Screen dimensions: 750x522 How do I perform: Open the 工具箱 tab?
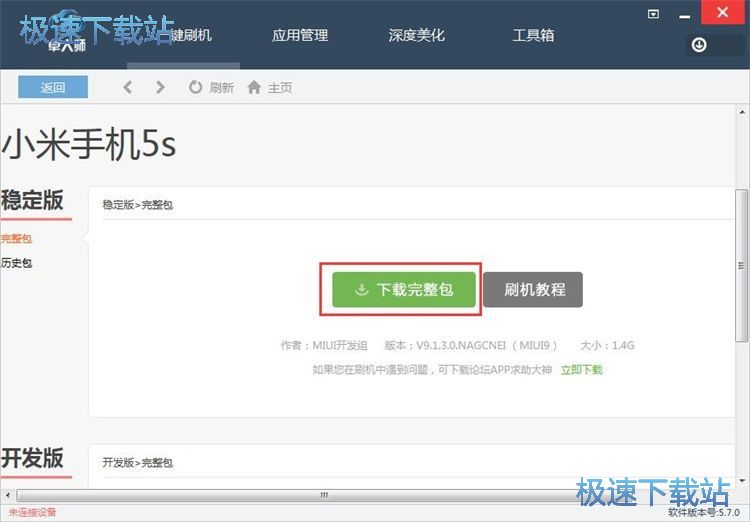click(533, 35)
